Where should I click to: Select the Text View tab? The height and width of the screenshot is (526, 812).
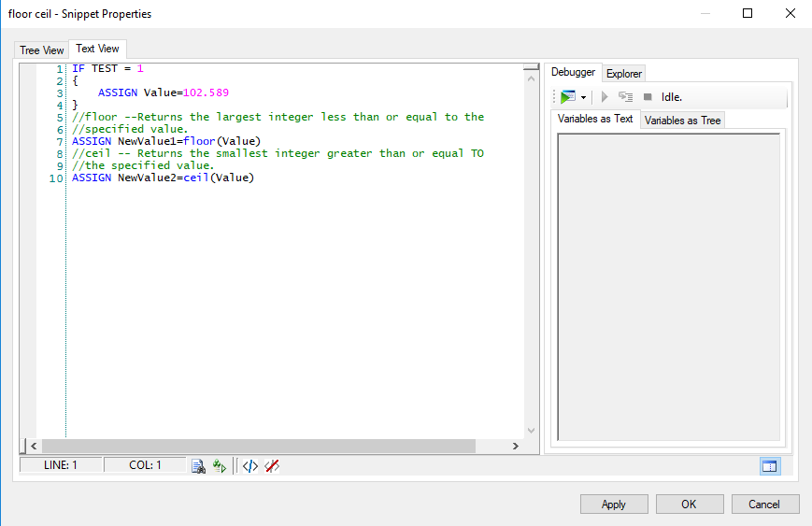(x=97, y=49)
